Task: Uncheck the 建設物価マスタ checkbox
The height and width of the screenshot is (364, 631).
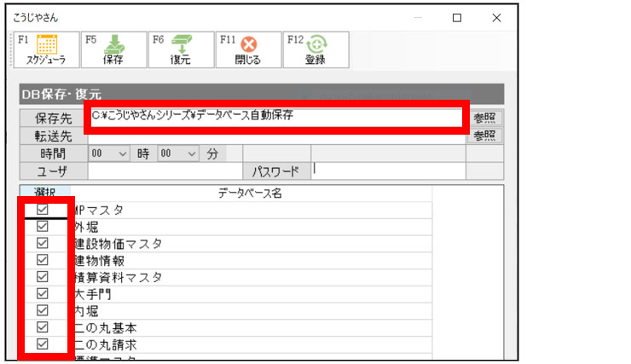Action: (x=43, y=243)
